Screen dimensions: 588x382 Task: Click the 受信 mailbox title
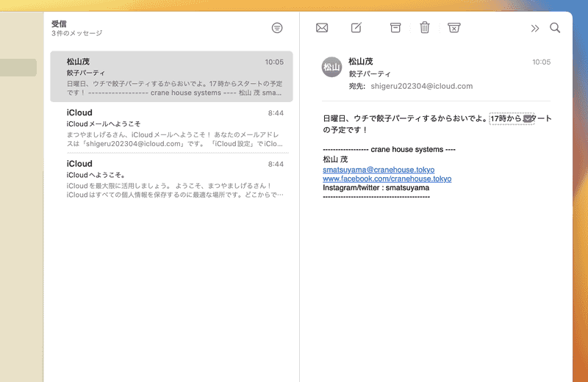coord(59,24)
